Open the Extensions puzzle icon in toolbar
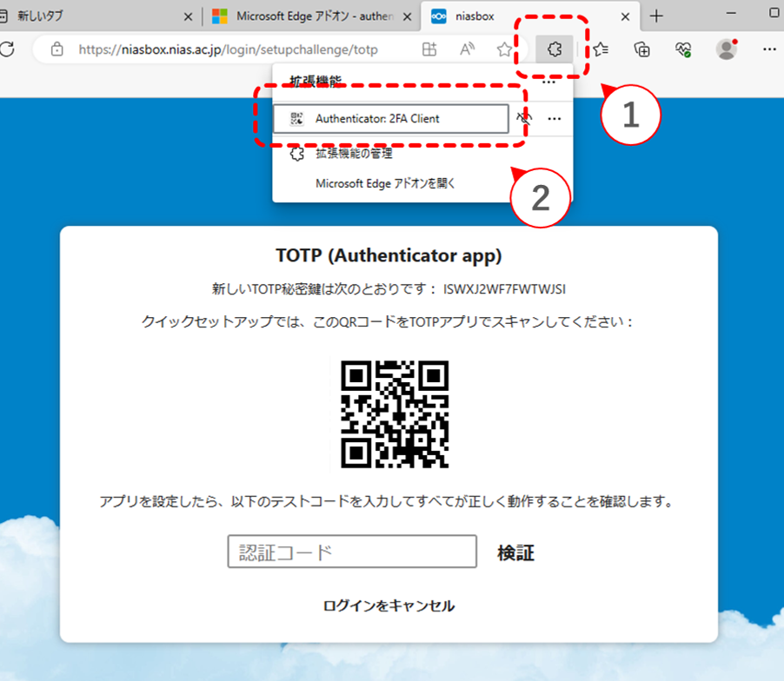This screenshot has height=681, width=784. (554, 49)
